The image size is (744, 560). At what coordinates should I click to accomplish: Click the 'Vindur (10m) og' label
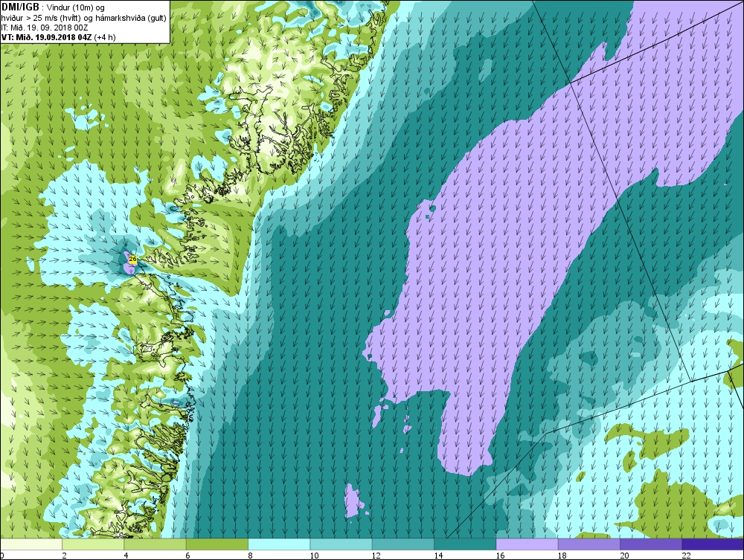tap(77, 7)
